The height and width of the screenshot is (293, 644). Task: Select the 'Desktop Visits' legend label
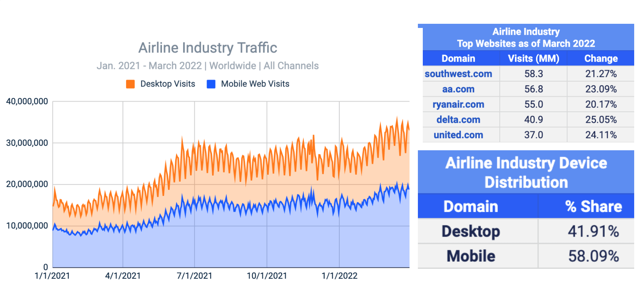coord(168,84)
